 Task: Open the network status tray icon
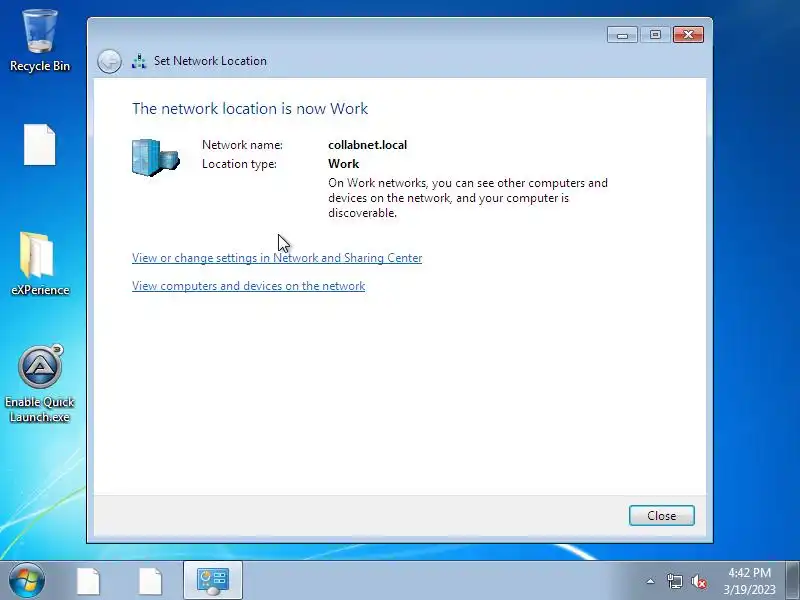(x=674, y=581)
